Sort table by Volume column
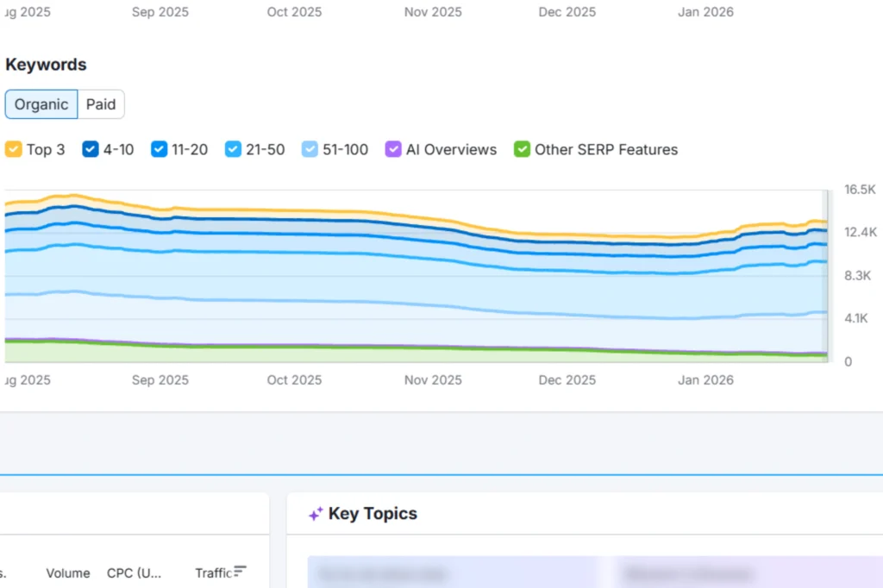The image size is (883, 588). [68, 572]
